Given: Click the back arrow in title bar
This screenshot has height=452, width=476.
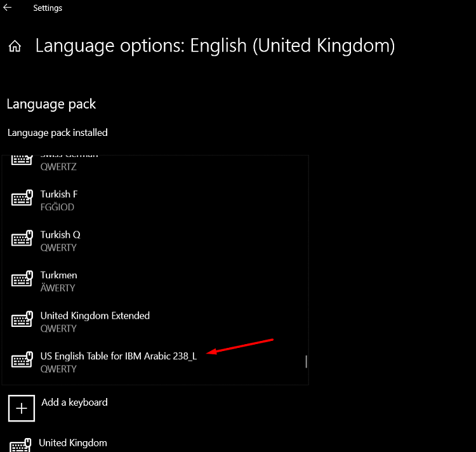Looking at the screenshot, I should (x=8, y=8).
